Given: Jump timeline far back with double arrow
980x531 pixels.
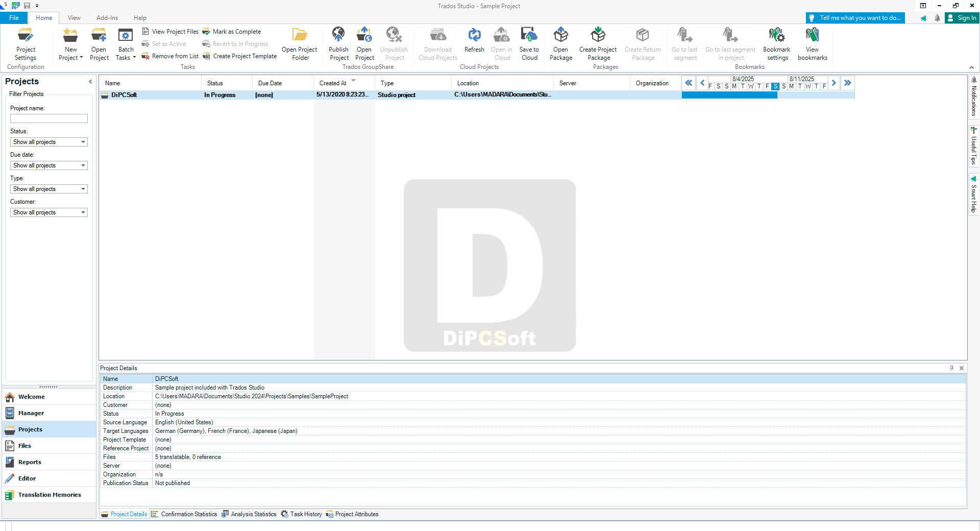Looking at the screenshot, I should point(689,83).
